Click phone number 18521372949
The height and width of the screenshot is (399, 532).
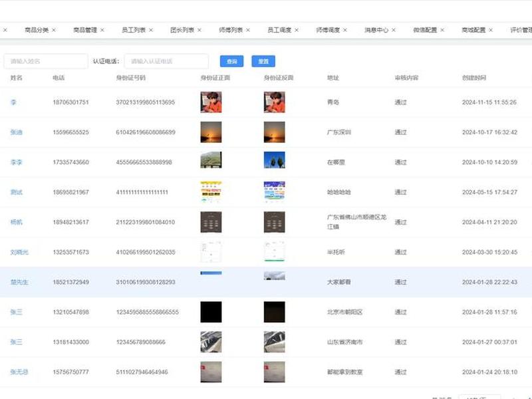(71, 282)
